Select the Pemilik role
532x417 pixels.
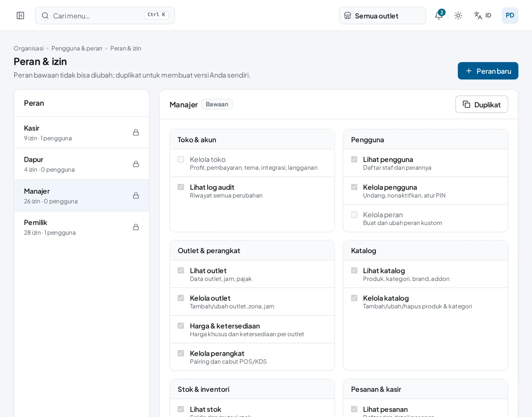[81, 227]
